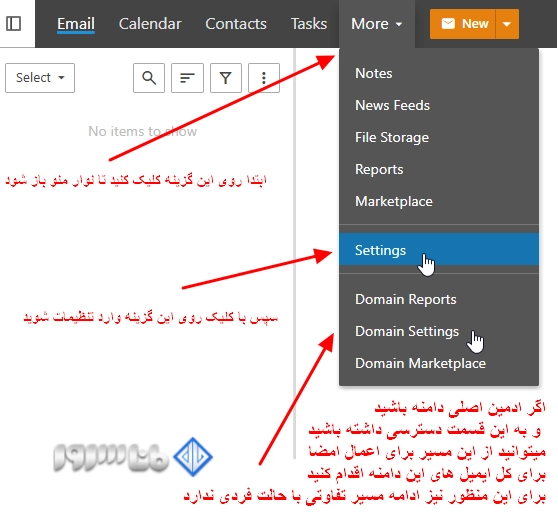Toggle the sidebar panel icon
558x531 pixels.
pos(14,23)
